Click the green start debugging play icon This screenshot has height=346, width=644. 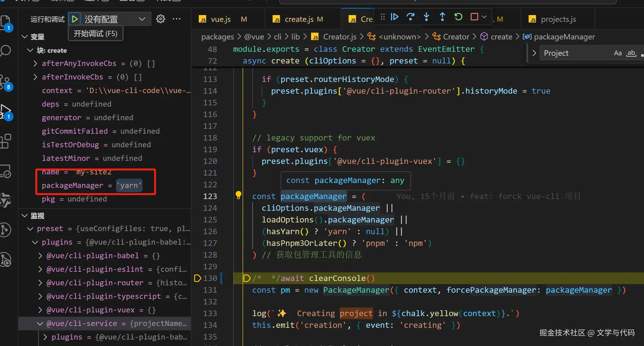[x=74, y=19]
